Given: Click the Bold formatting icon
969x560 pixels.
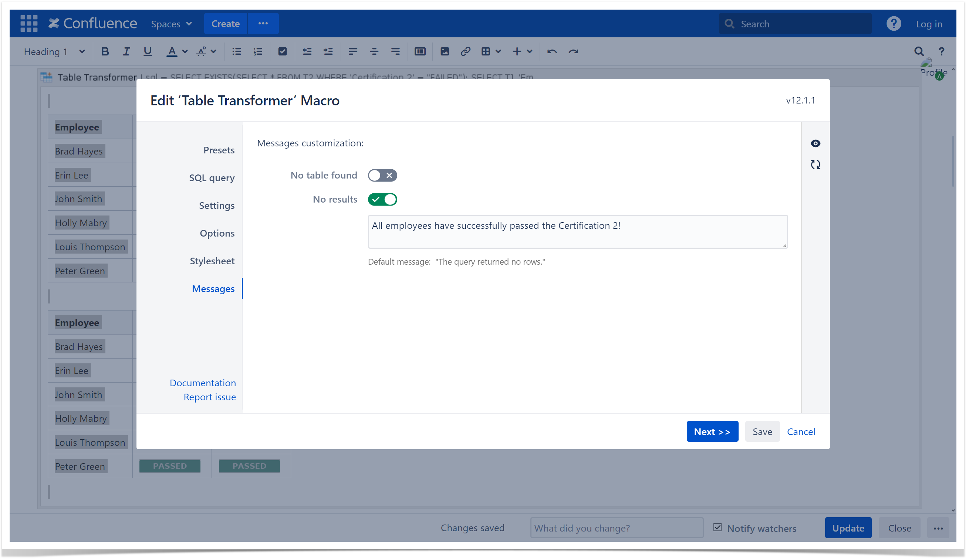Looking at the screenshot, I should click(x=105, y=51).
